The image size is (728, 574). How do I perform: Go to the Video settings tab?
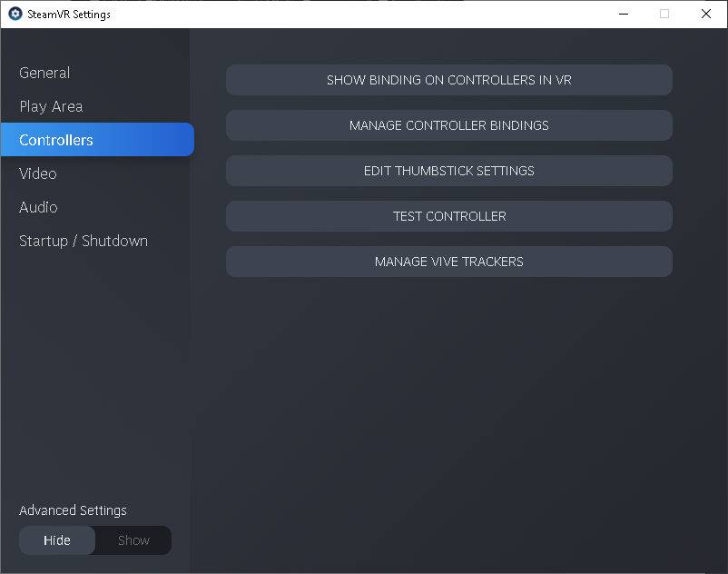(x=38, y=173)
